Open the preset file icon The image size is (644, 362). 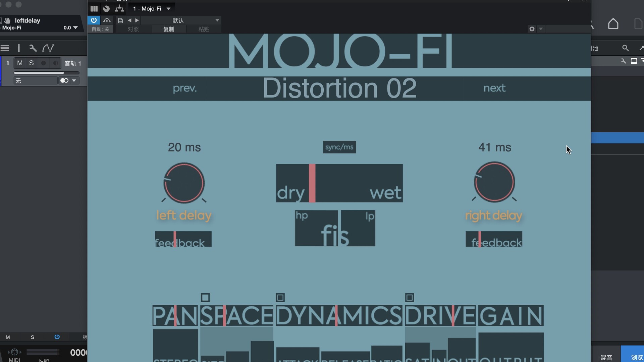[x=120, y=20]
